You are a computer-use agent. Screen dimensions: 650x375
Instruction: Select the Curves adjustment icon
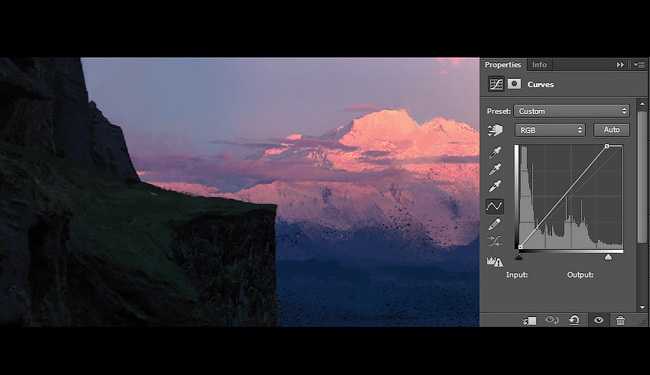click(x=496, y=84)
